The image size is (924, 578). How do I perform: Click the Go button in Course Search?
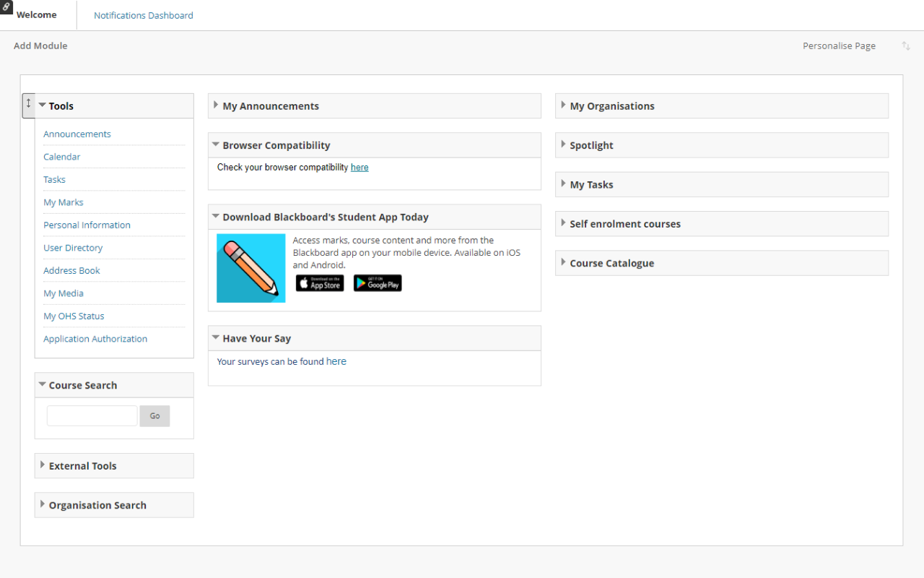pos(154,415)
